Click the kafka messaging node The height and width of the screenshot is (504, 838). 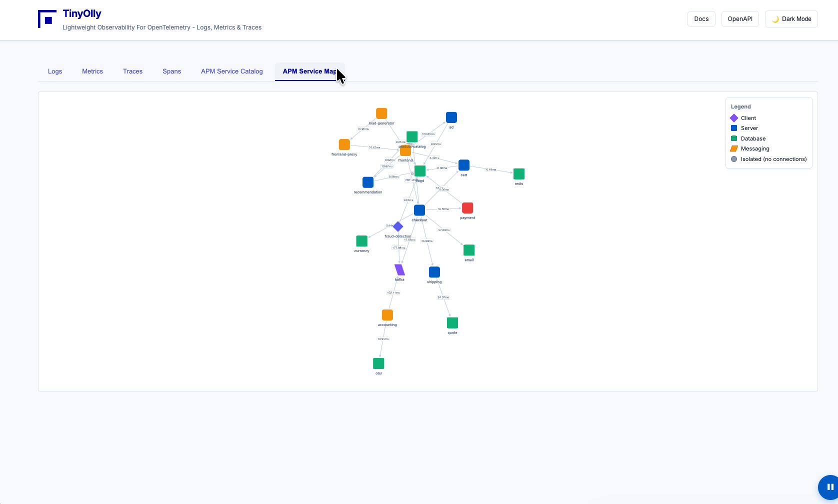399,270
